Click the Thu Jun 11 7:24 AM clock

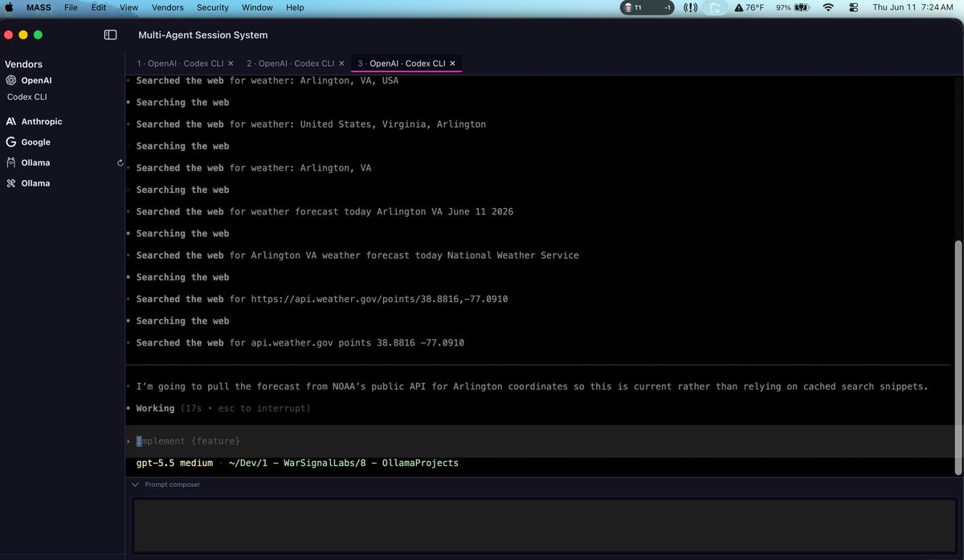coord(913,7)
